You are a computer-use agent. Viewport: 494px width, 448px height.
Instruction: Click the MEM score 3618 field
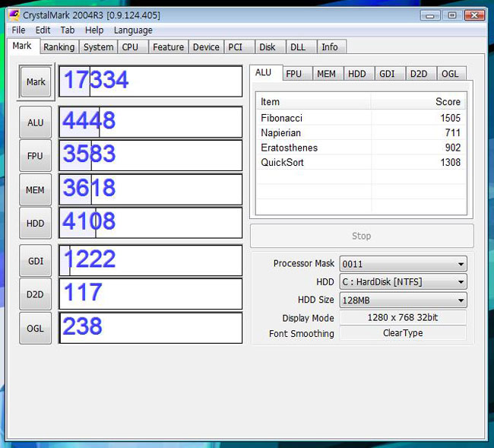click(x=150, y=189)
